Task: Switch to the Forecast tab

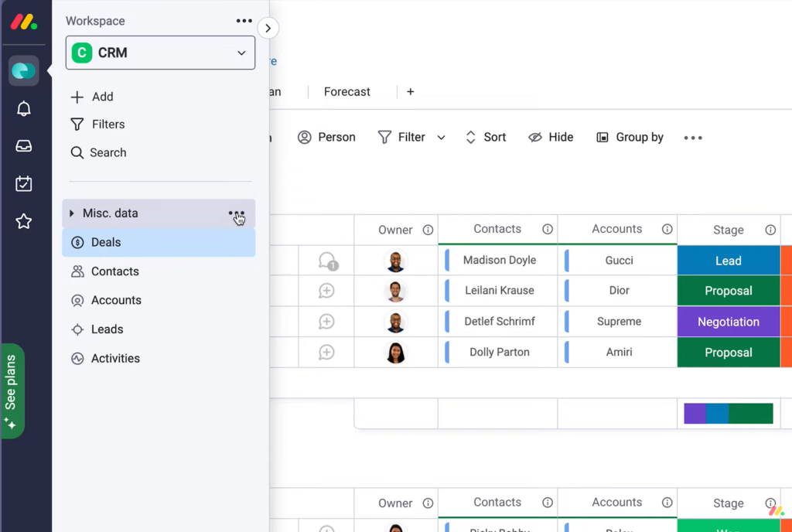Action: (x=346, y=91)
